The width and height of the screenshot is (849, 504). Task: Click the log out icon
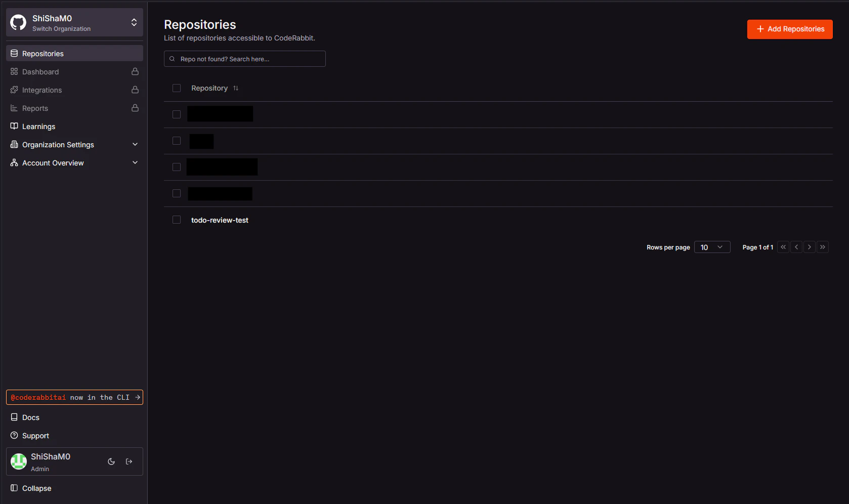point(129,461)
